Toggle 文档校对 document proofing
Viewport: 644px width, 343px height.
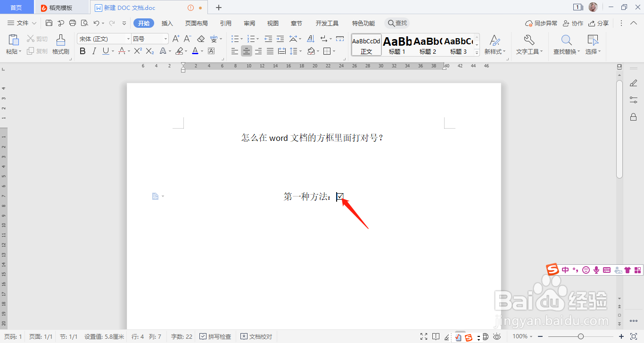tap(256, 336)
